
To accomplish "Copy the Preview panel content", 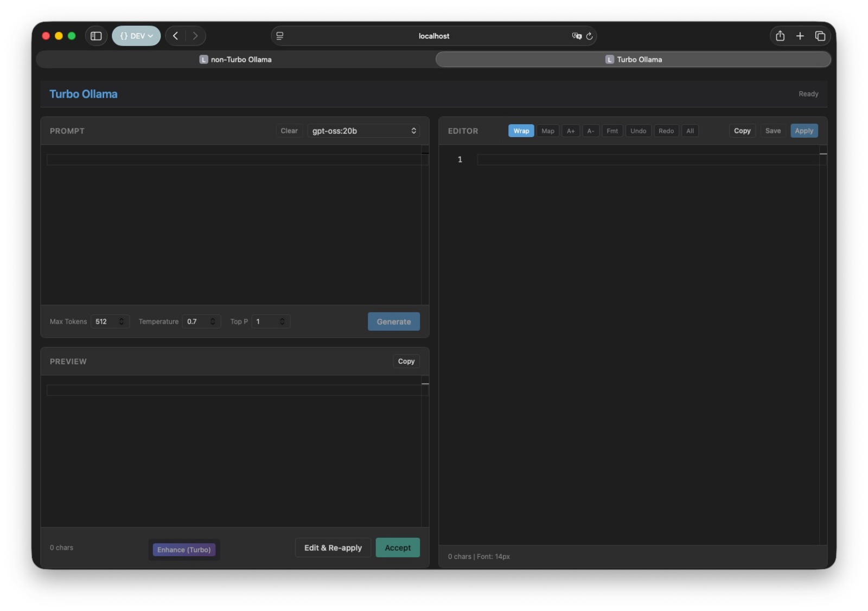I will tap(406, 362).
